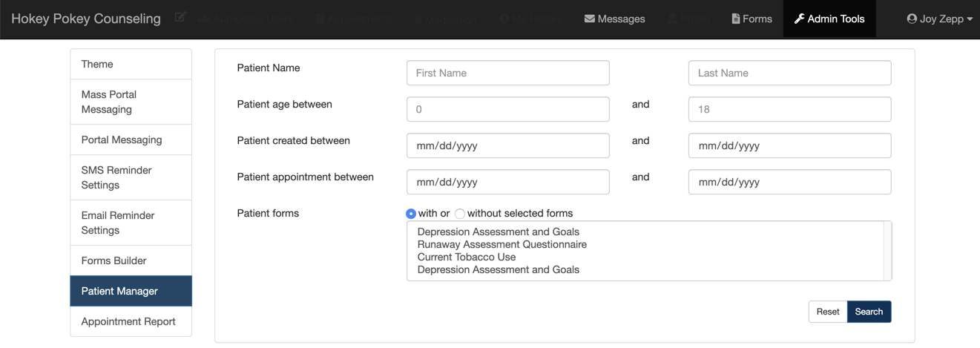Image resolution: width=980 pixels, height=348 pixels.
Task: Click the forms list scrollbar
Action: (887, 251)
